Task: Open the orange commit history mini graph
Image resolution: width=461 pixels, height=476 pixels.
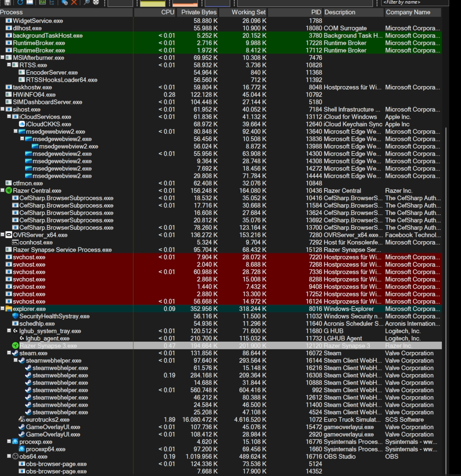Action: pyautogui.click(x=185, y=3)
